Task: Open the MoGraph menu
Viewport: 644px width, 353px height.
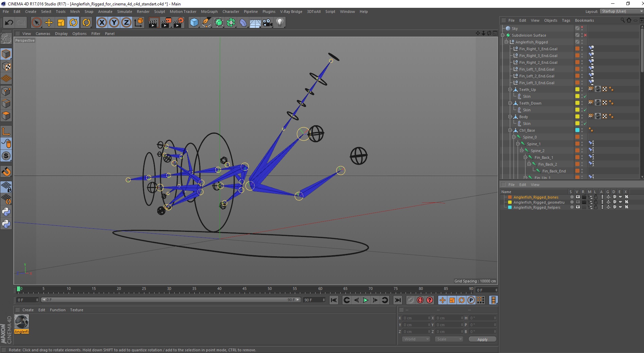Action: 209,12
